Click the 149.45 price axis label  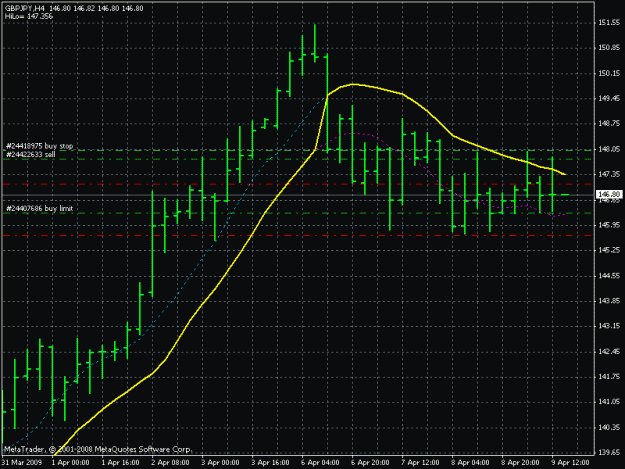[609, 98]
